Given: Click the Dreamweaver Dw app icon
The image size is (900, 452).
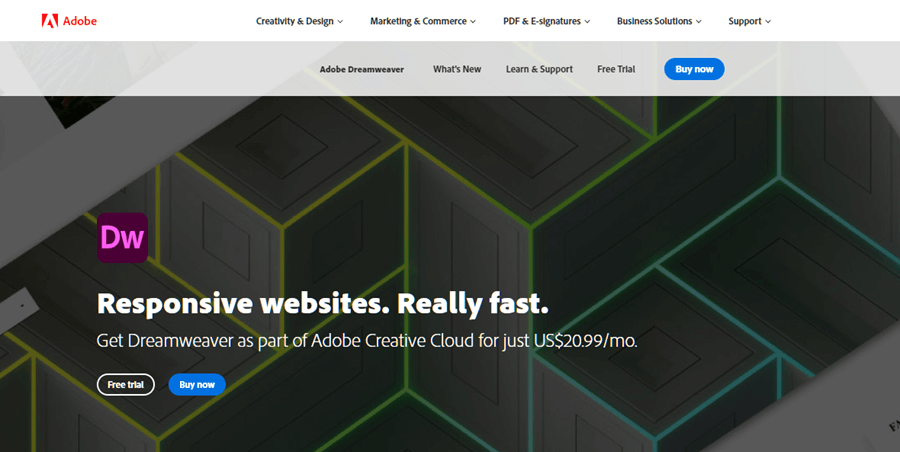Looking at the screenshot, I should pyautogui.click(x=122, y=238).
